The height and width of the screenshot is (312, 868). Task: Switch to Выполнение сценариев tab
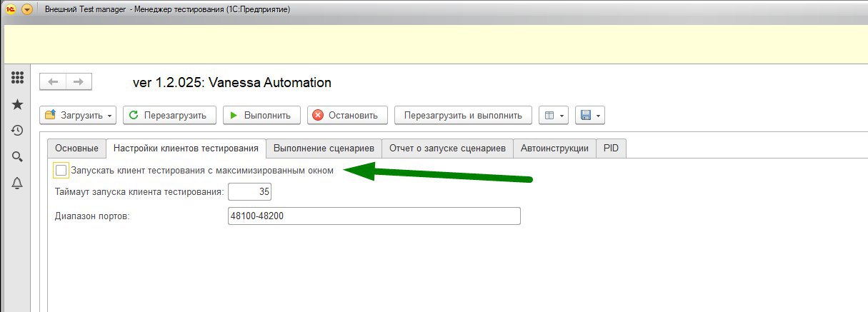[324, 148]
